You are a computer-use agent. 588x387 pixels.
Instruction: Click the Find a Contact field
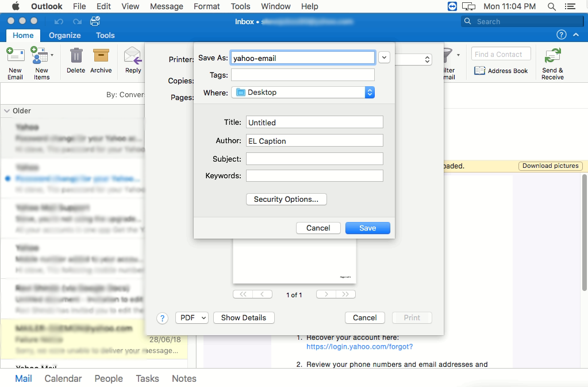tap(501, 54)
